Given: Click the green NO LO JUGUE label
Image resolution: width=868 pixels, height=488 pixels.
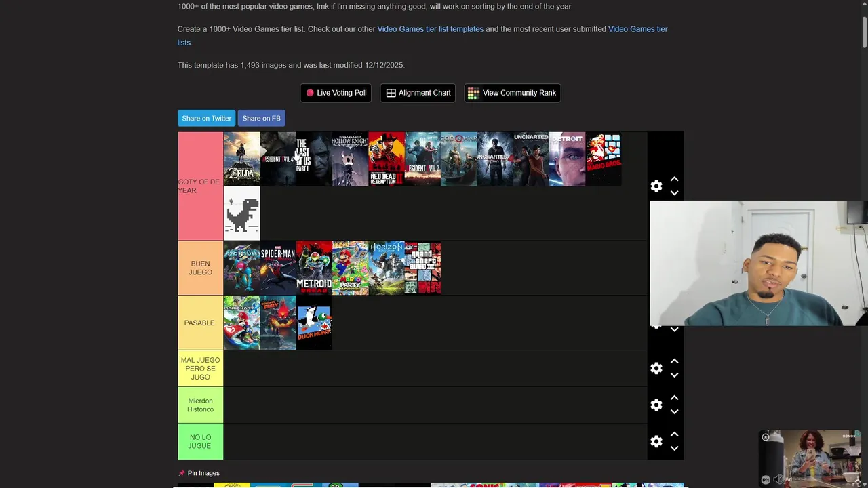Looking at the screenshot, I should pyautogui.click(x=200, y=441).
